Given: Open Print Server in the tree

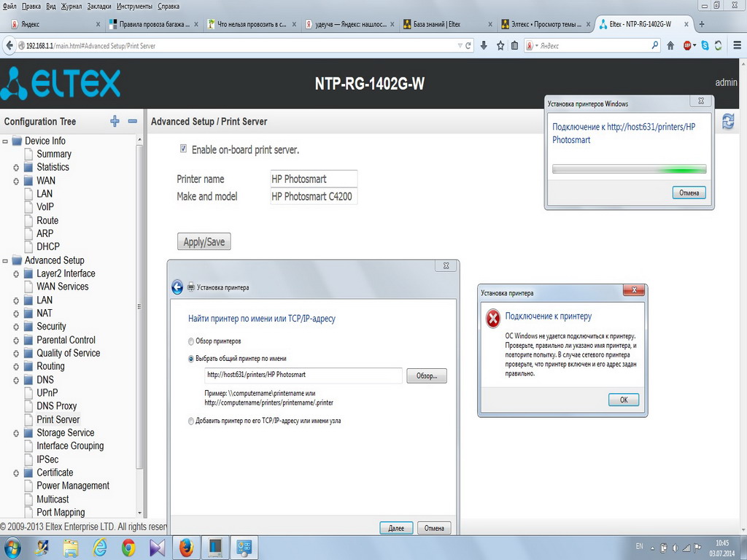Looking at the screenshot, I should tap(58, 419).
